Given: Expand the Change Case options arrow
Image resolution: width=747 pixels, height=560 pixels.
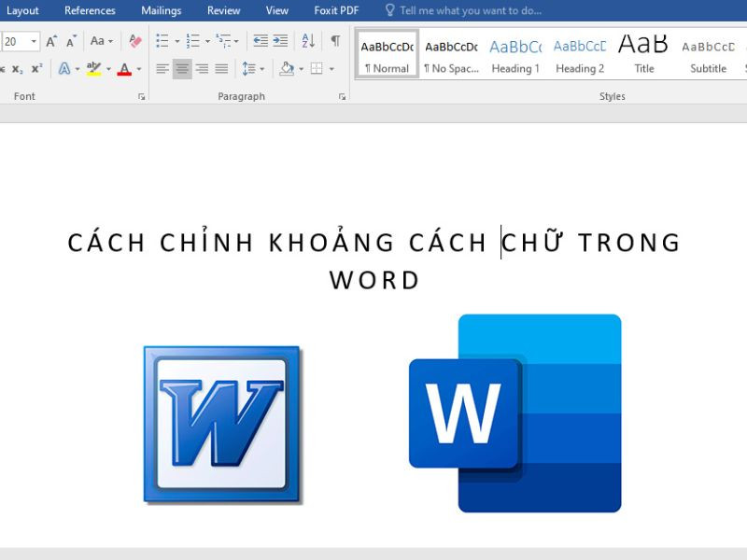Looking at the screenshot, I should 110,42.
